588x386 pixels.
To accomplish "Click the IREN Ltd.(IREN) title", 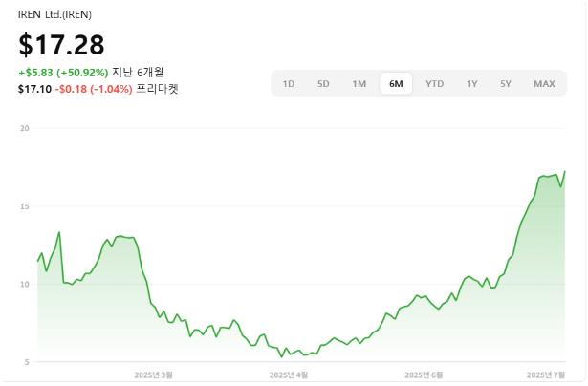I will [x=54, y=14].
